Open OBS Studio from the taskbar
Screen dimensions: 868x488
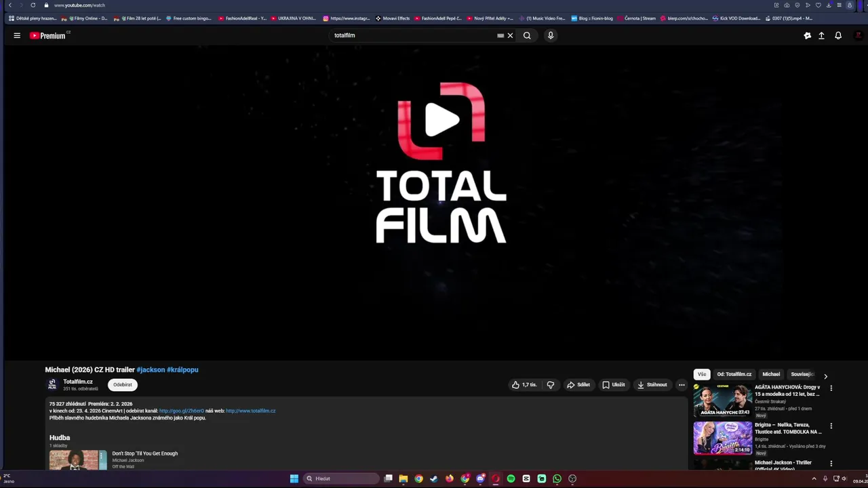pyautogui.click(x=572, y=479)
